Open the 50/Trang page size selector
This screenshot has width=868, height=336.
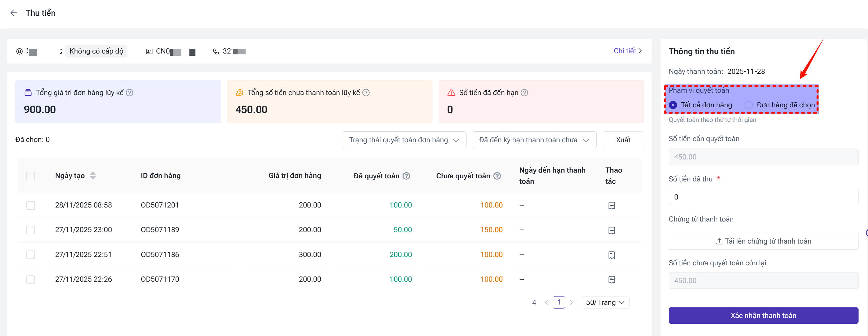point(605,302)
